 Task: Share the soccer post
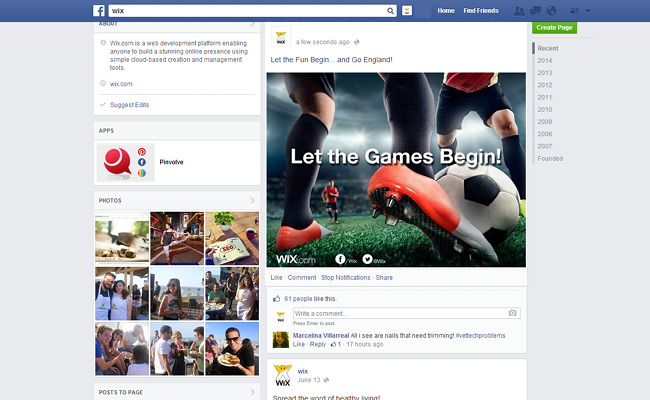coord(384,278)
